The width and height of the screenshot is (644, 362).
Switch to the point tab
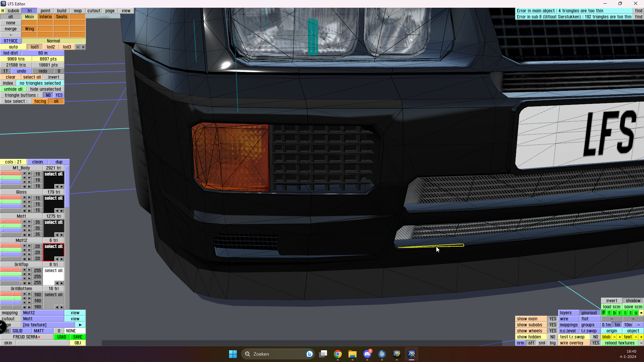[x=46, y=11]
